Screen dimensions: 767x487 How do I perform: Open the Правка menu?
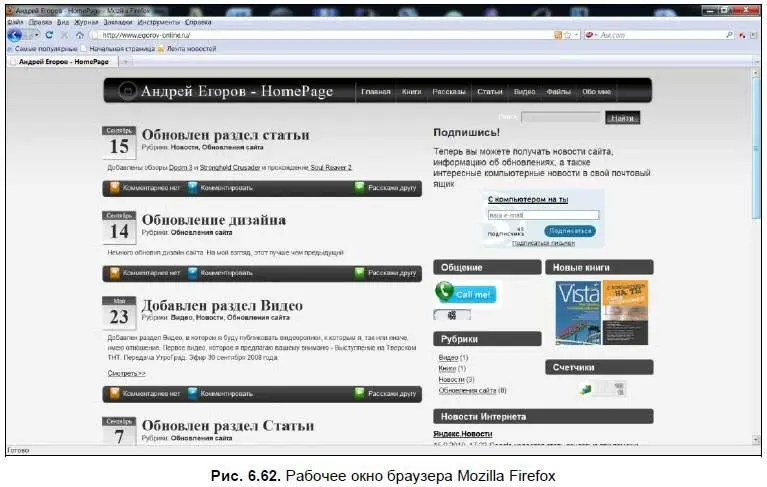click(40, 22)
